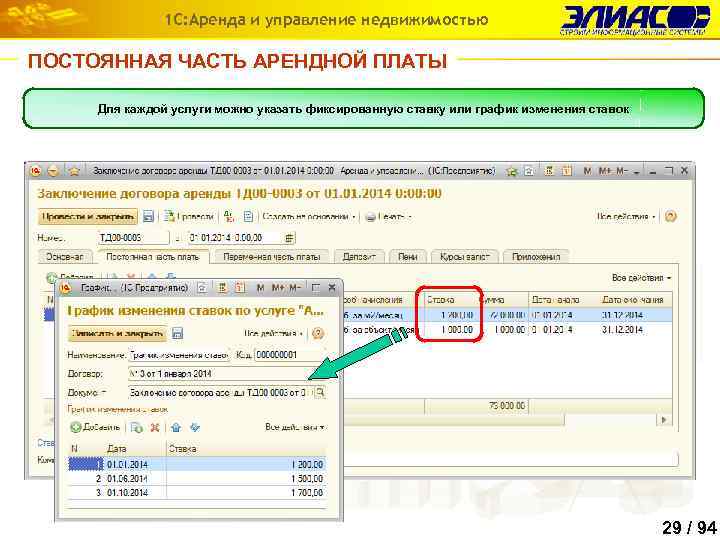The height and width of the screenshot is (540, 720).
Task: Click the save diskette icon in contract toolbar
Action: pyautogui.click(x=148, y=216)
